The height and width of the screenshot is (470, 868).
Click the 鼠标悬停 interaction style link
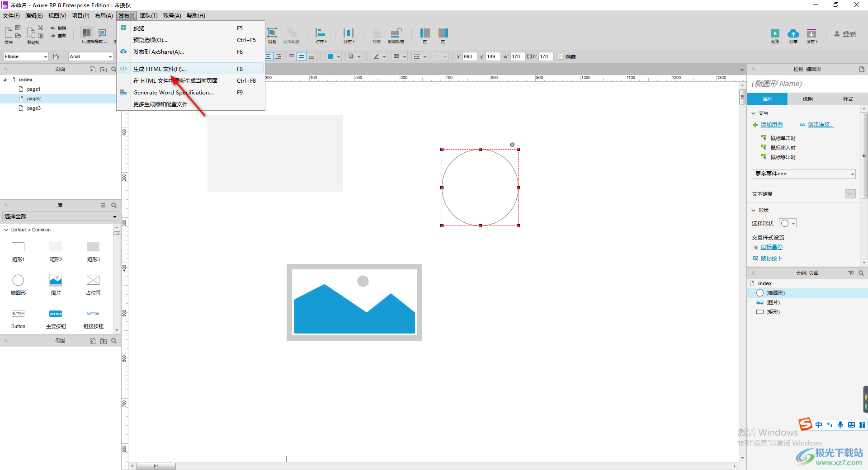(771, 247)
